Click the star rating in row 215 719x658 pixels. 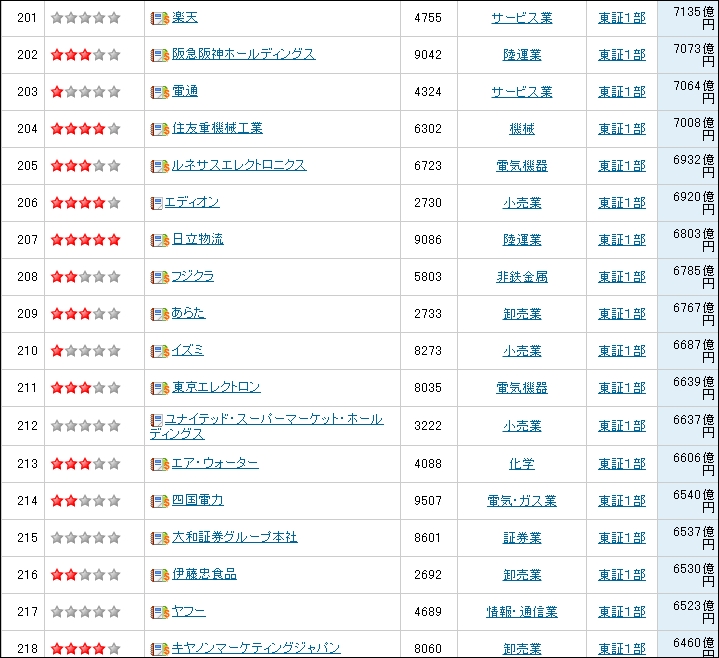pos(85,538)
